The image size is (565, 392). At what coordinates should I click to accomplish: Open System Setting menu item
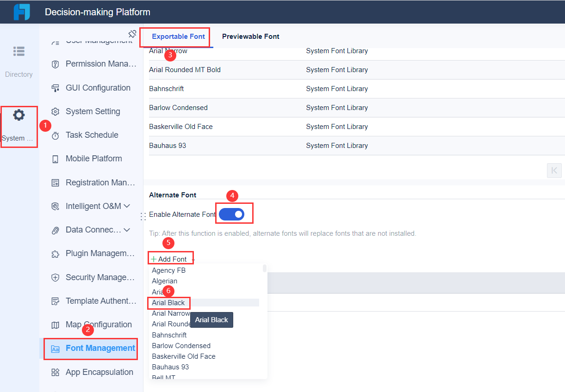pos(91,111)
